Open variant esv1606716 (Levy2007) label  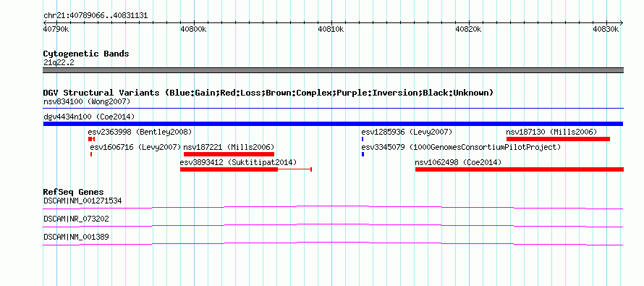(135, 147)
